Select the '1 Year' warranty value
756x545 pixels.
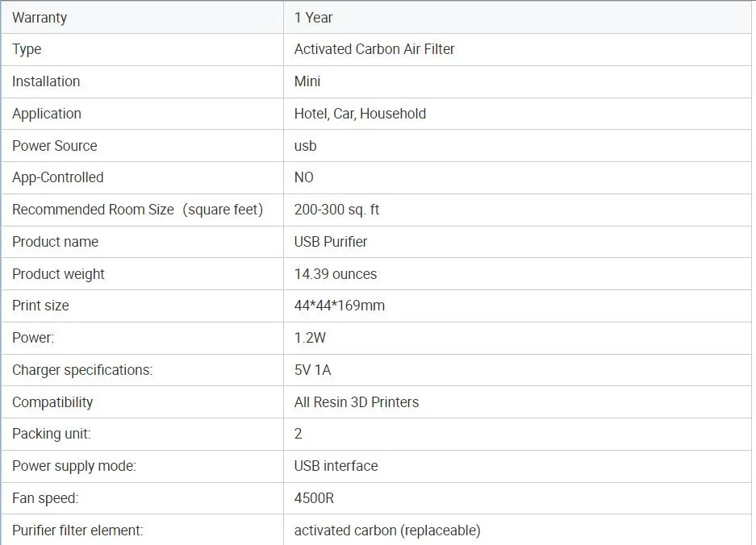[313, 18]
